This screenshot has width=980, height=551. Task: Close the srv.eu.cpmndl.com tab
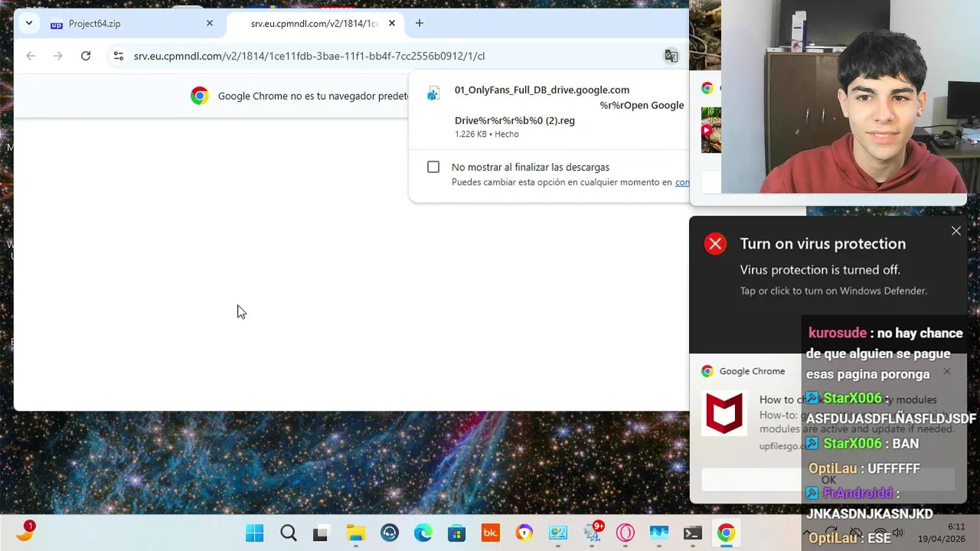[392, 24]
